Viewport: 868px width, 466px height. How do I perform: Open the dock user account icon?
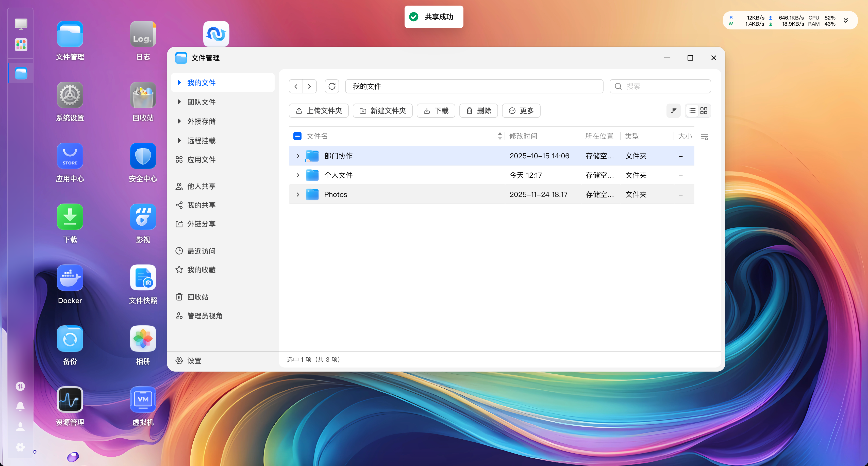20,427
